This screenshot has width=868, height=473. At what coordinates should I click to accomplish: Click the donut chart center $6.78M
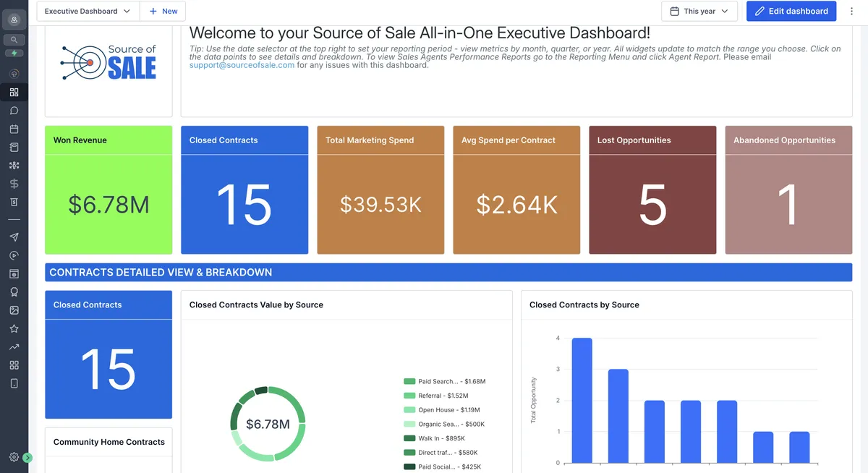[268, 424]
